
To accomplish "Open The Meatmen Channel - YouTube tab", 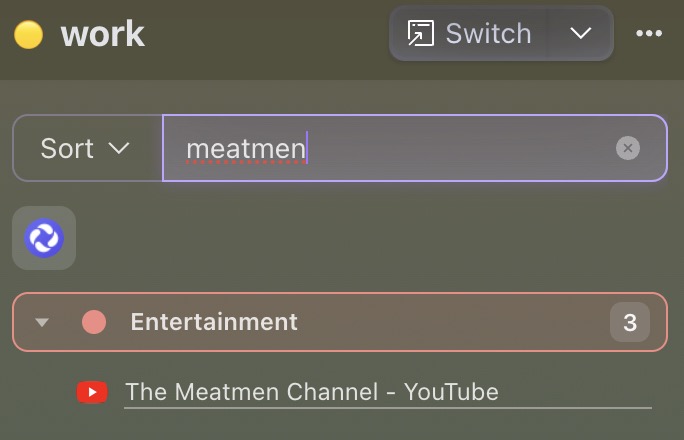I will tap(310, 392).
